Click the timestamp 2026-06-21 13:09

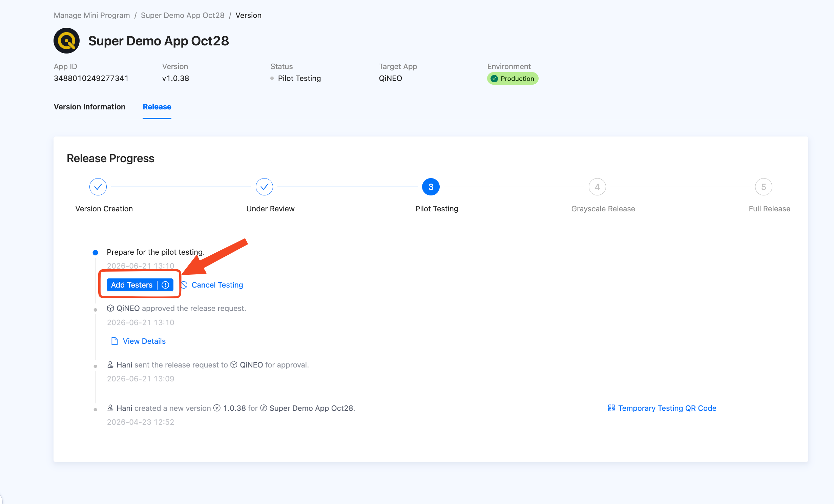[141, 379]
